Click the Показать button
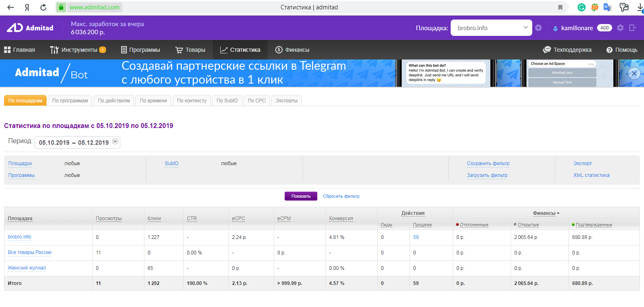Image resolution: width=644 pixels, height=307 pixels. click(x=301, y=196)
